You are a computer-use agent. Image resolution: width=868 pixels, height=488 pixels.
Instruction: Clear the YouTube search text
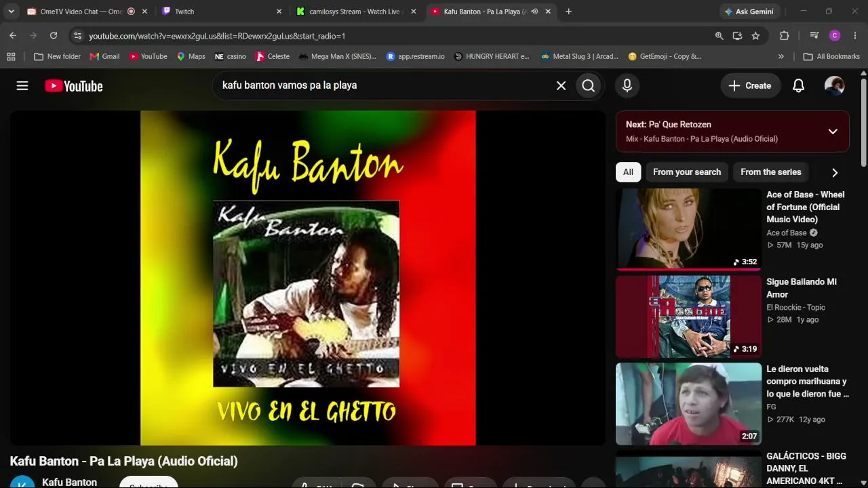click(x=561, y=85)
